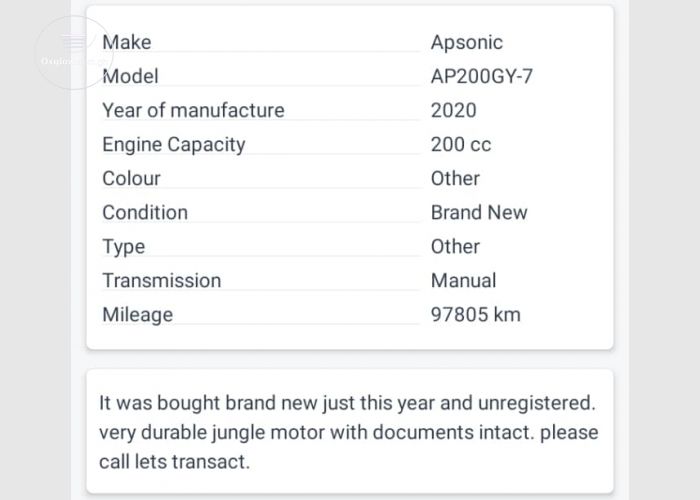Click the 200 cc value
The image size is (700, 500).
pyautogui.click(x=461, y=145)
